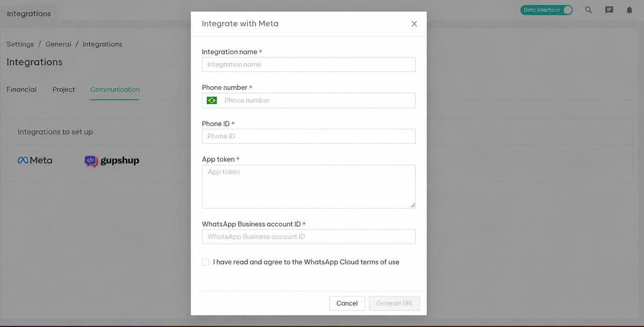
Task: Check the WhatsApp Cloud terms agreement box
Action: [x=206, y=262]
